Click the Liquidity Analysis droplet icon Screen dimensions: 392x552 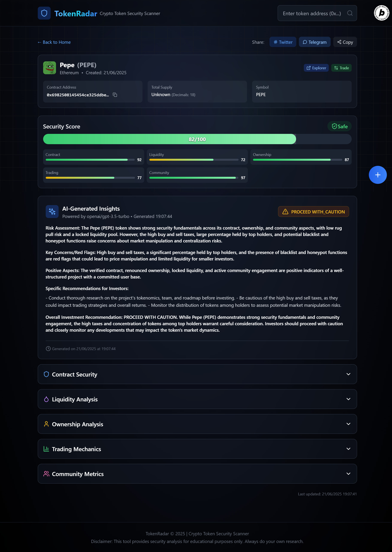46,399
